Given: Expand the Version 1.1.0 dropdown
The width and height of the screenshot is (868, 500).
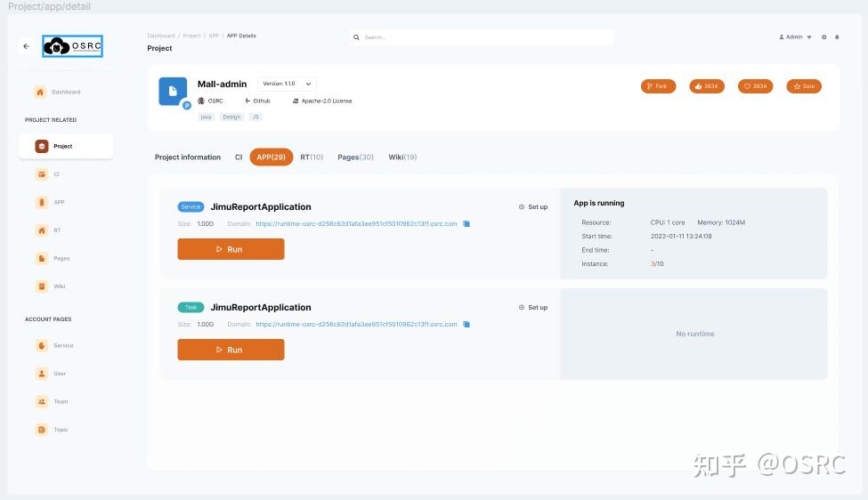Looking at the screenshot, I should pos(287,84).
